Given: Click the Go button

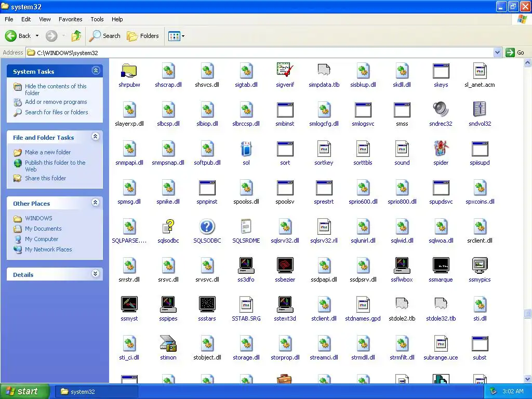Looking at the screenshot, I should pyautogui.click(x=515, y=52).
